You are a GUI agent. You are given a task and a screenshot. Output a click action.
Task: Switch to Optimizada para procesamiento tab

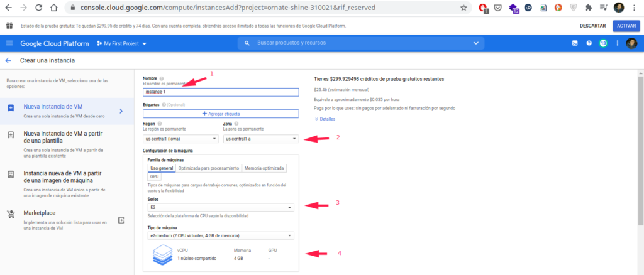208,168
